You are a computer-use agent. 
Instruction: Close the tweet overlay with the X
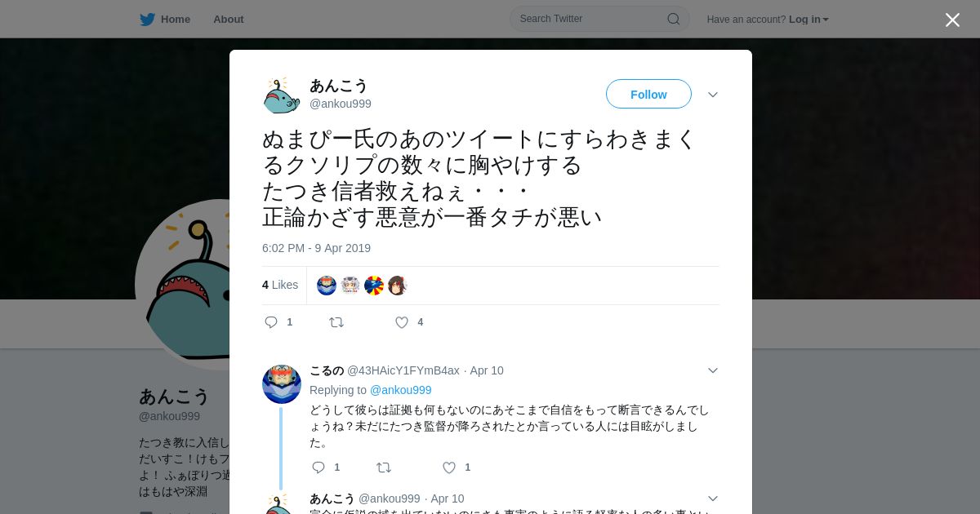(x=952, y=20)
